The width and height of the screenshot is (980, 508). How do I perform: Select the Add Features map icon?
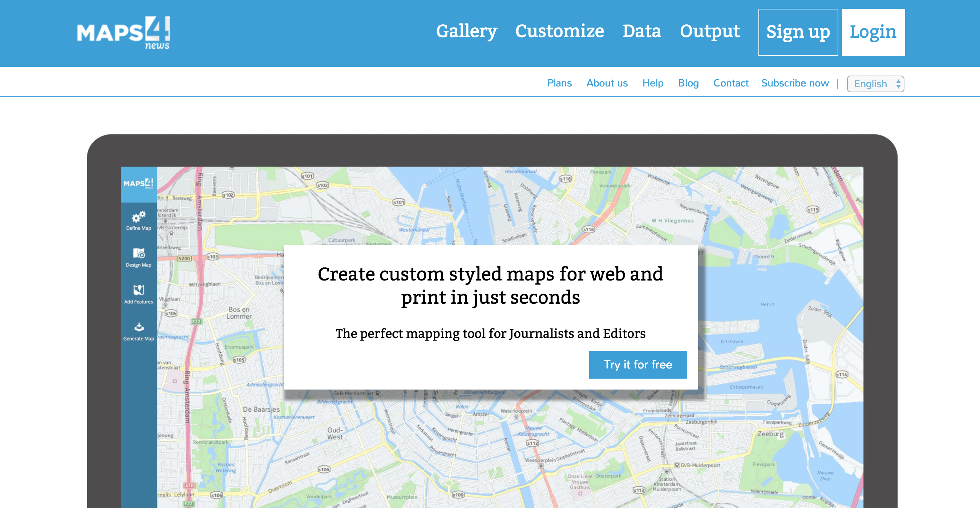coord(138,290)
